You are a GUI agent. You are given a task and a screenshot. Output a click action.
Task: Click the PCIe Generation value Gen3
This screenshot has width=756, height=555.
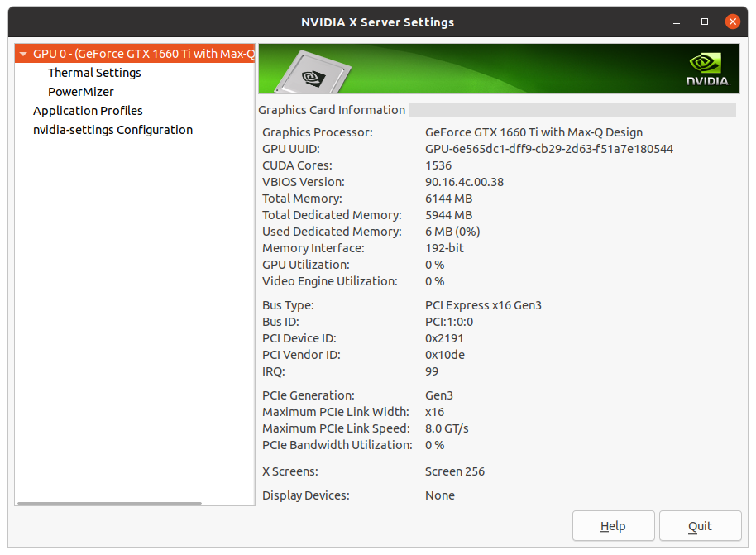click(438, 395)
